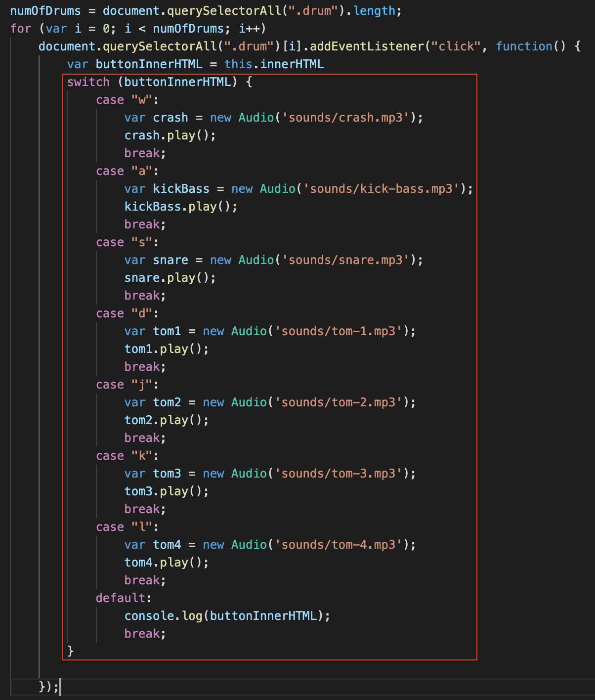Screen dimensions: 595x700
Task: Click the 'tom2.play();' statement
Action: coord(167,420)
